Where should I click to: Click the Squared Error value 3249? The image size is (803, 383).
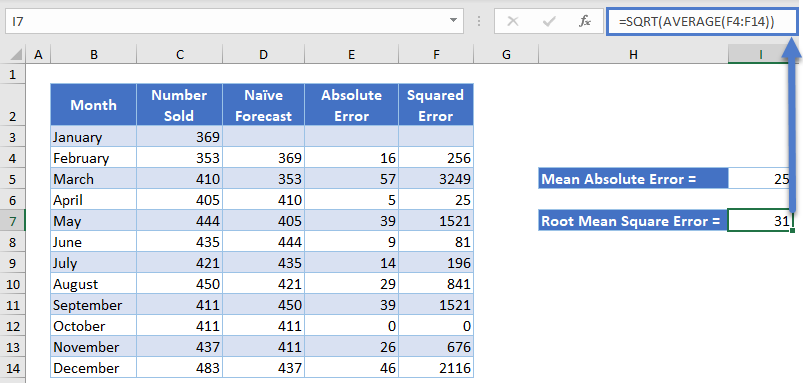point(436,179)
